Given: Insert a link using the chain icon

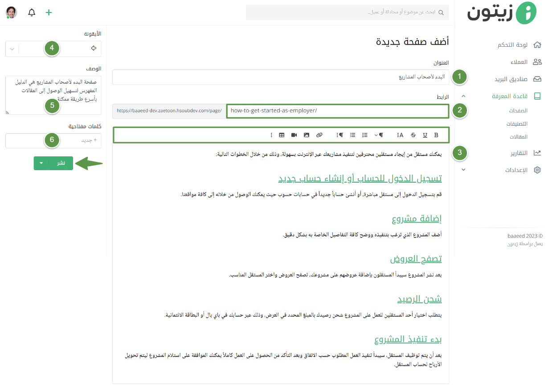Looking at the screenshot, I should (319, 135).
